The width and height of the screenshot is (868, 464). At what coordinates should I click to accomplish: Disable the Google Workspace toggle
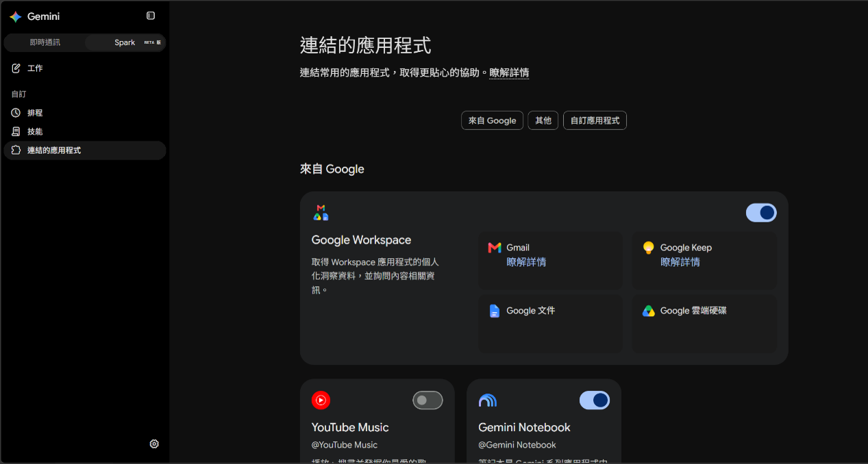pos(761,213)
